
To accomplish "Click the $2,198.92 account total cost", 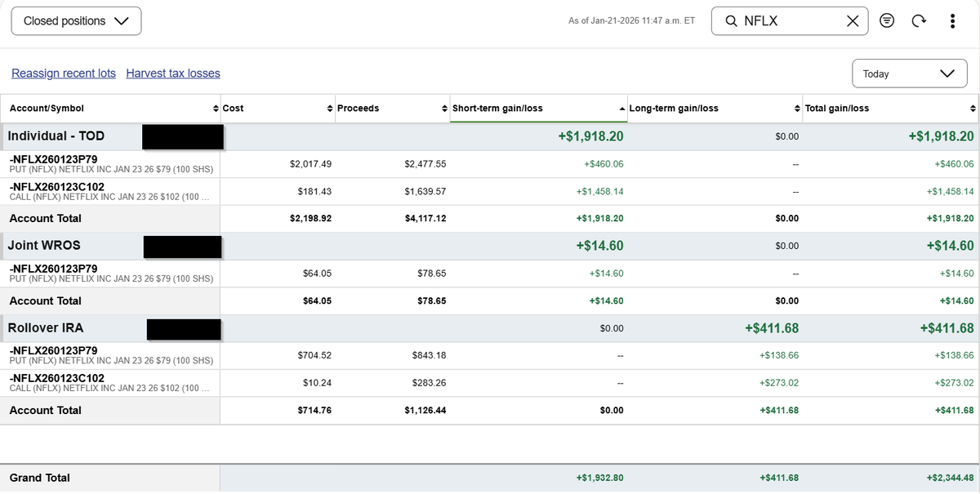I will point(310,219).
